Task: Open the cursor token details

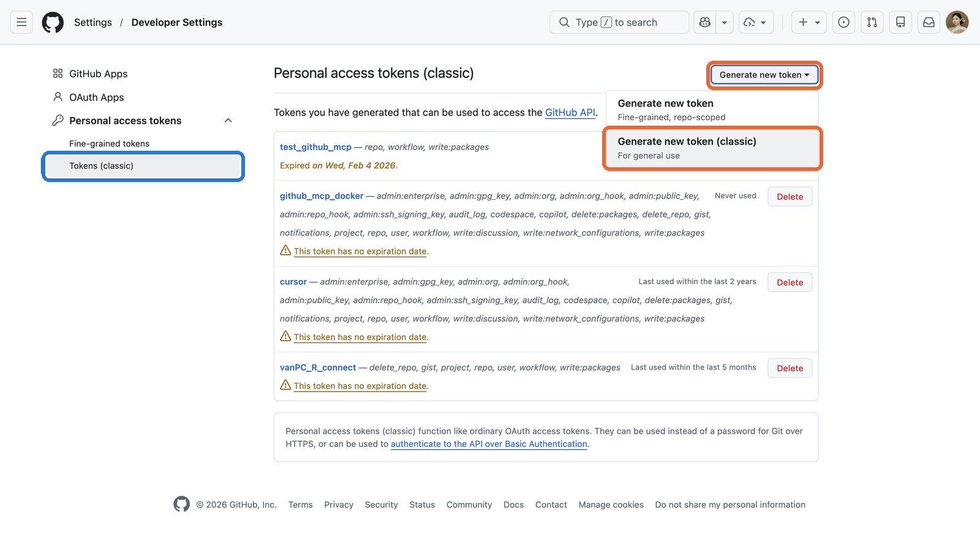Action: [x=293, y=282]
